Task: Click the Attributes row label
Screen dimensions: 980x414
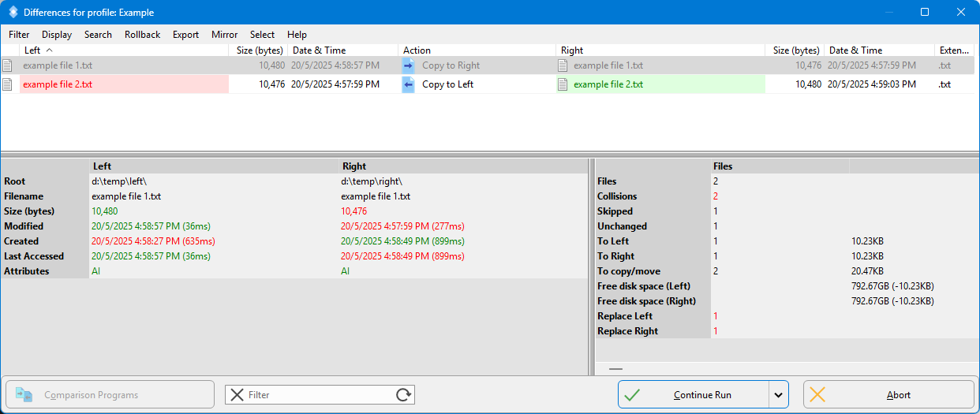Action: (x=27, y=271)
